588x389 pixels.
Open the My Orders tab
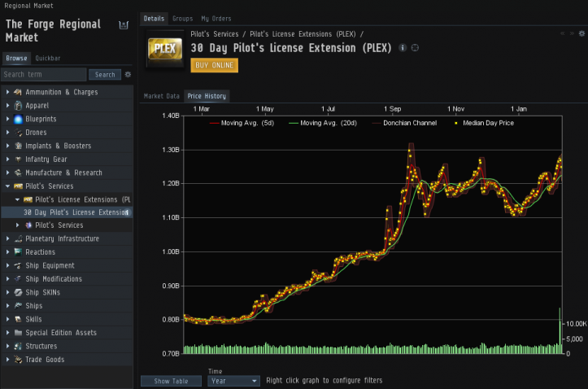216,18
